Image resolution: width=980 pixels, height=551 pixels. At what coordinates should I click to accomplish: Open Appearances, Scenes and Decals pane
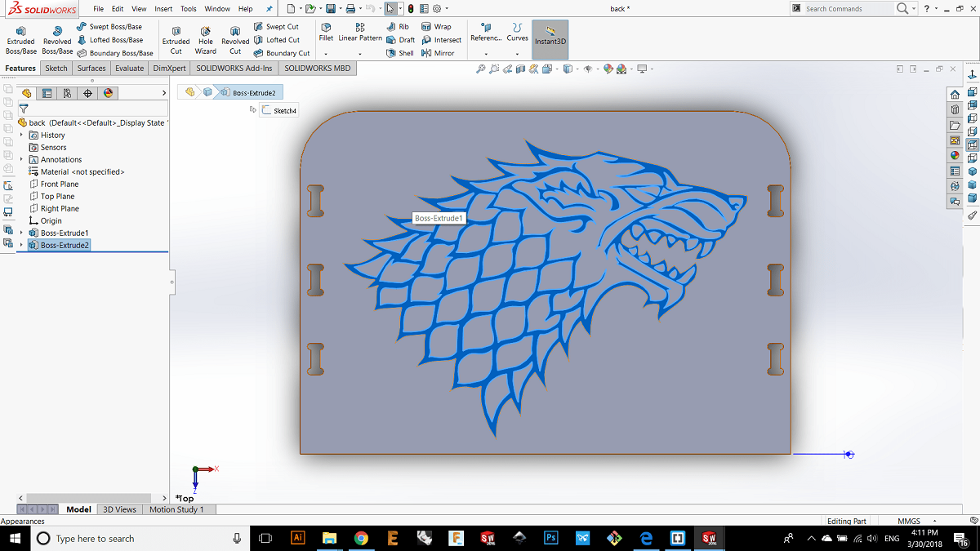(x=955, y=156)
